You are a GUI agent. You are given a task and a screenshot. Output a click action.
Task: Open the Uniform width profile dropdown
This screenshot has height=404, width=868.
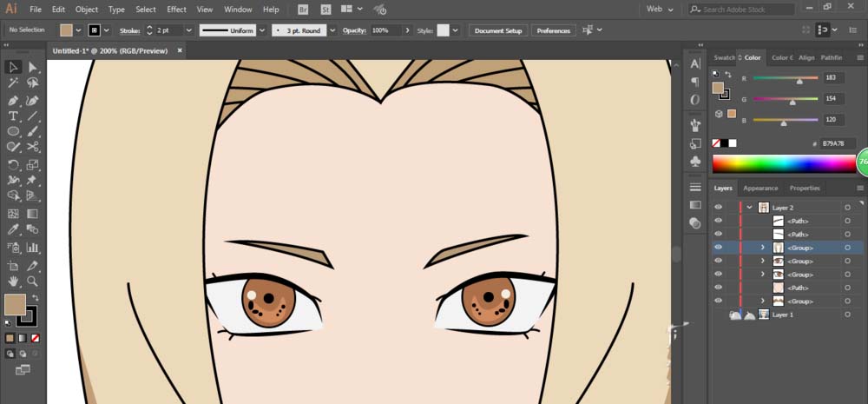262,30
